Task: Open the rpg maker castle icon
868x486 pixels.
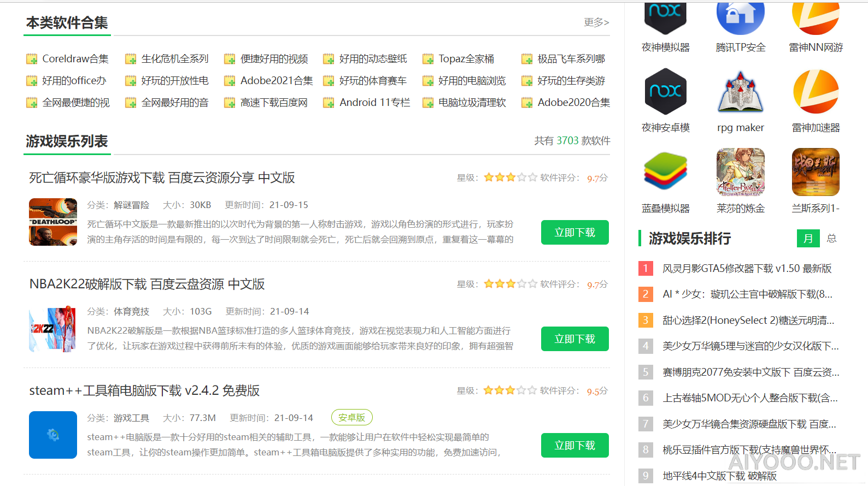Action: tap(740, 91)
